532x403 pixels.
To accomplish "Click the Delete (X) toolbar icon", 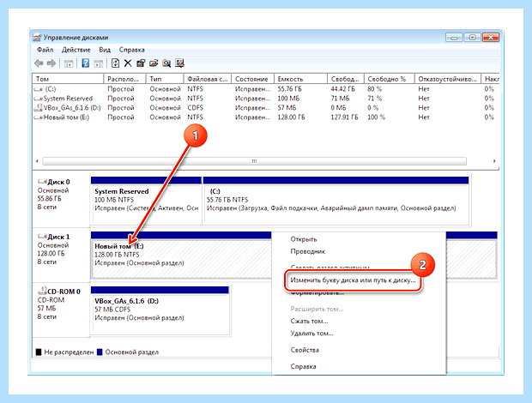I will (128, 63).
